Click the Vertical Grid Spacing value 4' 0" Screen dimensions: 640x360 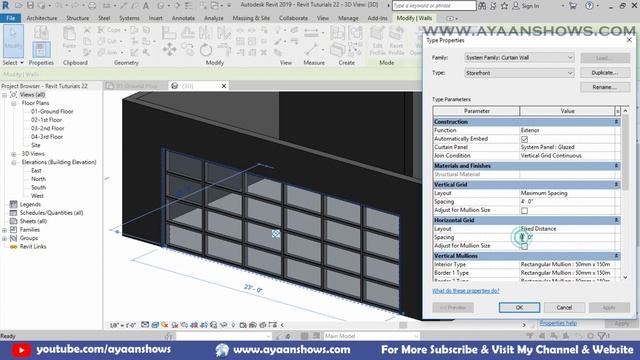567,202
